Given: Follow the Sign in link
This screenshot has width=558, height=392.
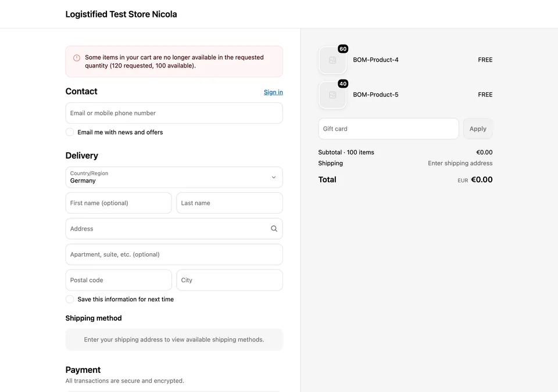Looking at the screenshot, I should [273, 92].
